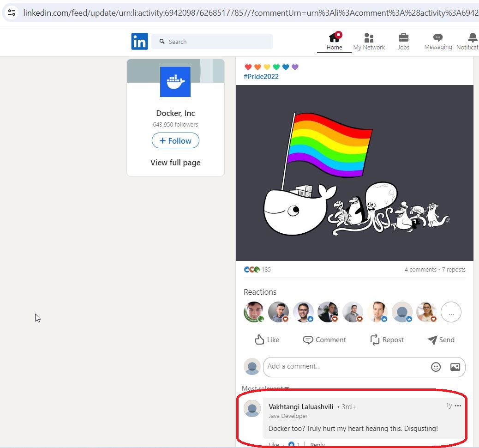The image size is (479, 448).
Task: Select the browser address bar URL
Action: pyautogui.click(x=251, y=13)
